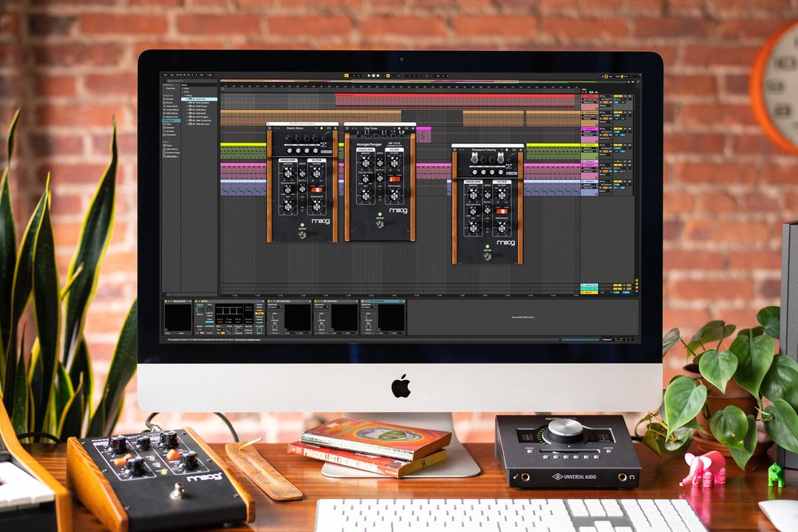Open settings gear in Electric Sitcom plugin
Image resolution: width=798 pixels, height=532 pixels.
click(335, 129)
